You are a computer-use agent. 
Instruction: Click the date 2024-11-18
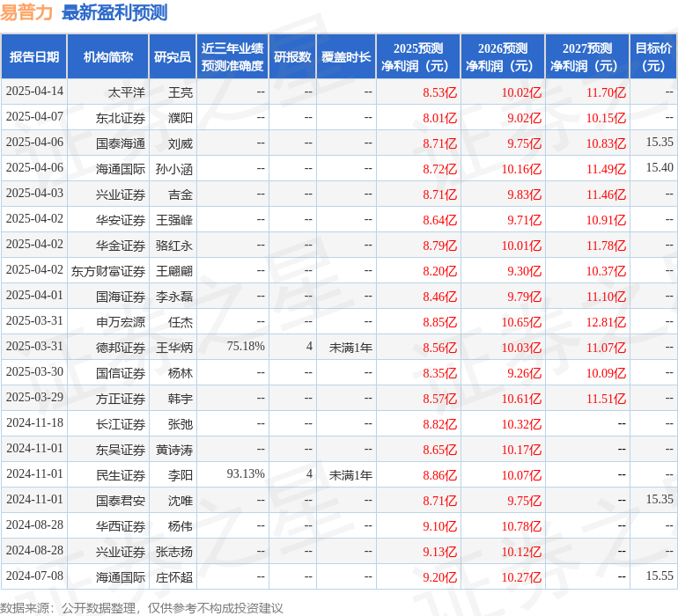point(34,422)
